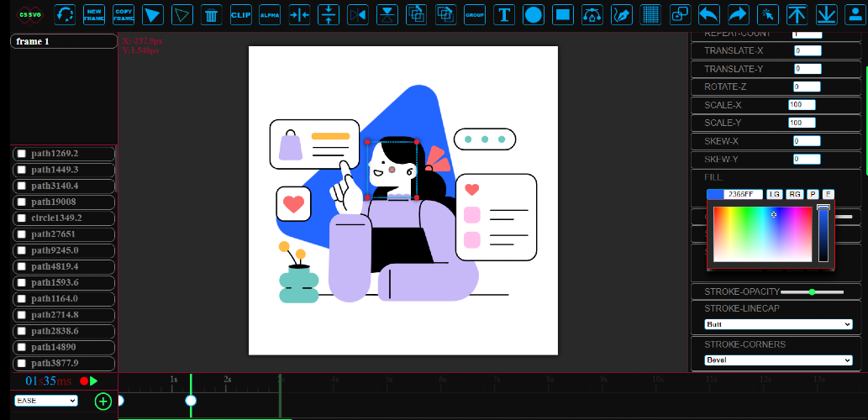Click the trash delete icon in toolbar
868x420 pixels.
tap(211, 15)
